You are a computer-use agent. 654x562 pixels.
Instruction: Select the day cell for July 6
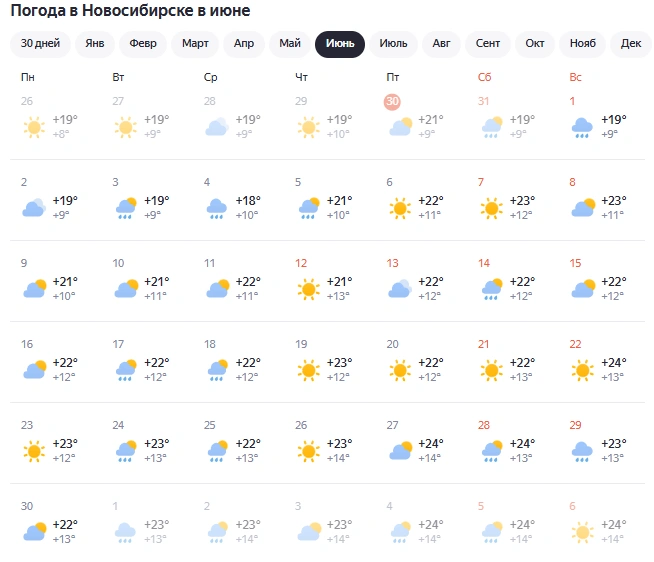599,523
